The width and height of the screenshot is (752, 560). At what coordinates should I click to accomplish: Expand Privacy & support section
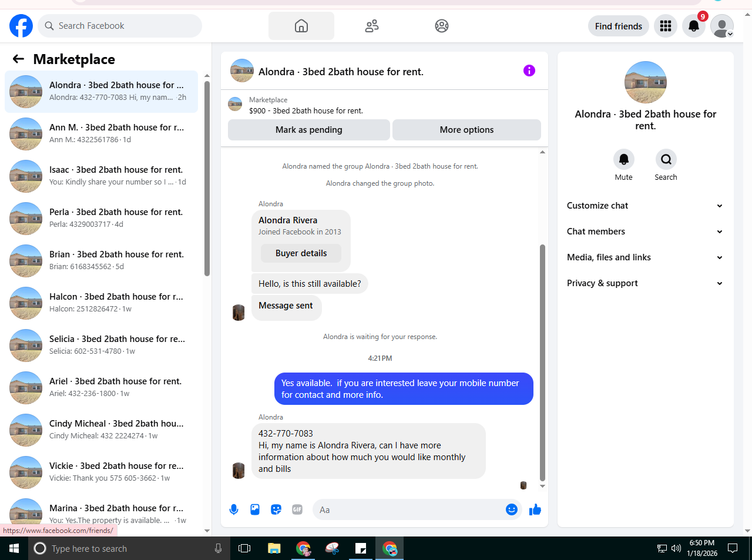tap(645, 283)
